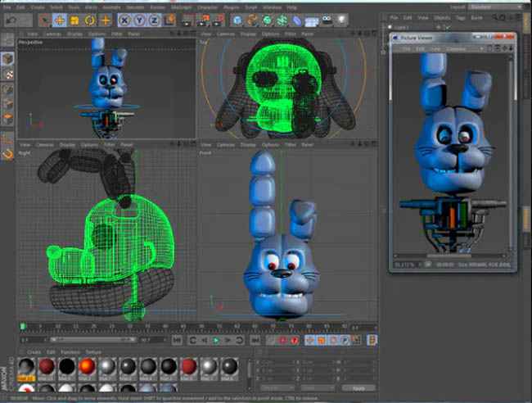Render to Picture Viewer clapperboard icon
532x403 pixels.
(x=204, y=20)
